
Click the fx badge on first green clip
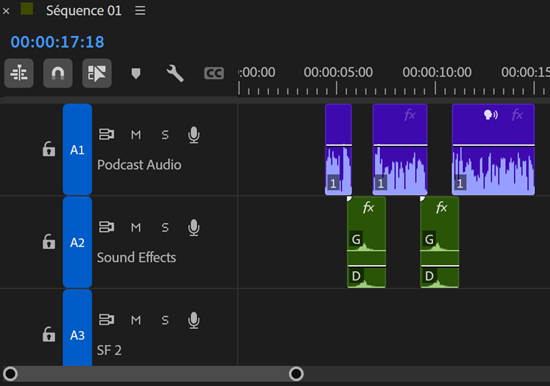pos(368,207)
